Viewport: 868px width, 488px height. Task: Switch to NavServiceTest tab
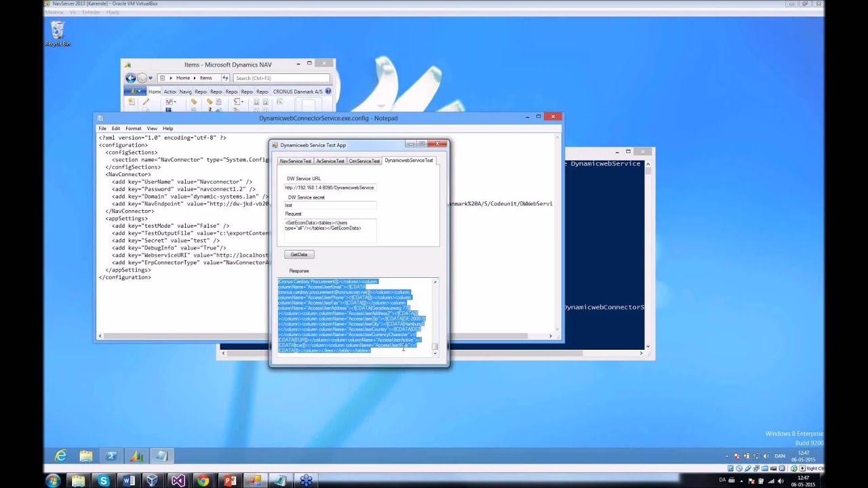coord(296,161)
